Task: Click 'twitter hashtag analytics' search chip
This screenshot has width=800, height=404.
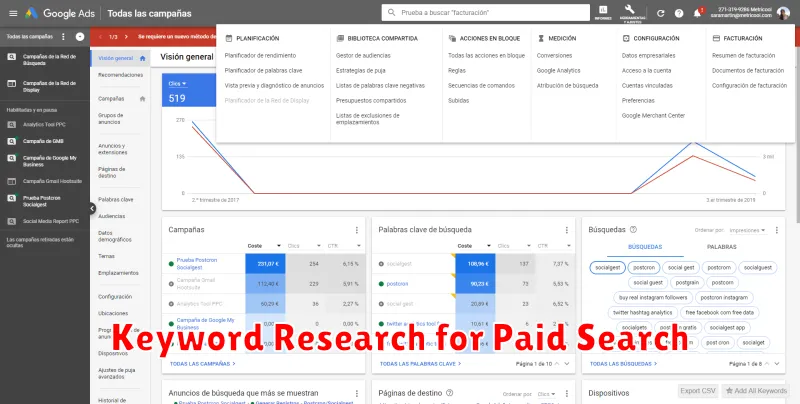Action: (642, 313)
